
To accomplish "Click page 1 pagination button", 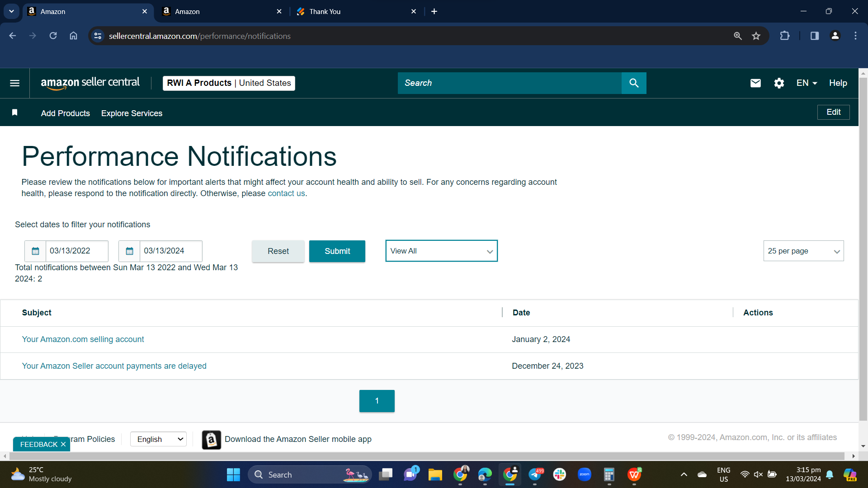I will point(377,401).
